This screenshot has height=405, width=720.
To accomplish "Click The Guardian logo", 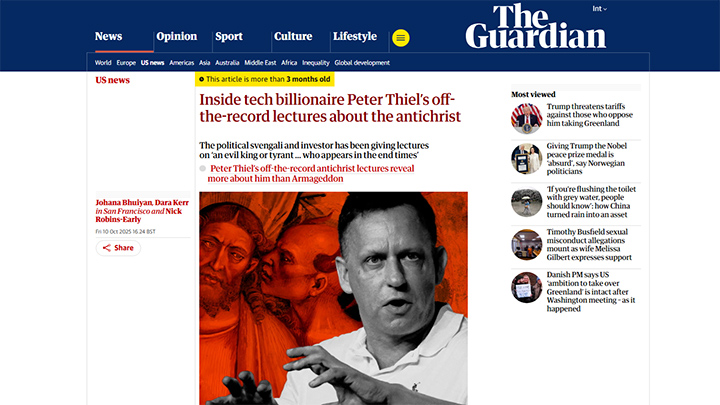I will click(535, 26).
